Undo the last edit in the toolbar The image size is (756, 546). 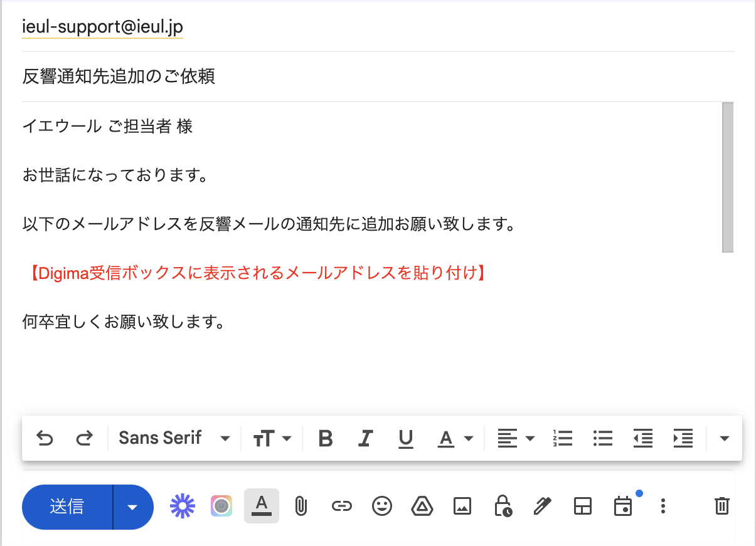click(x=45, y=438)
